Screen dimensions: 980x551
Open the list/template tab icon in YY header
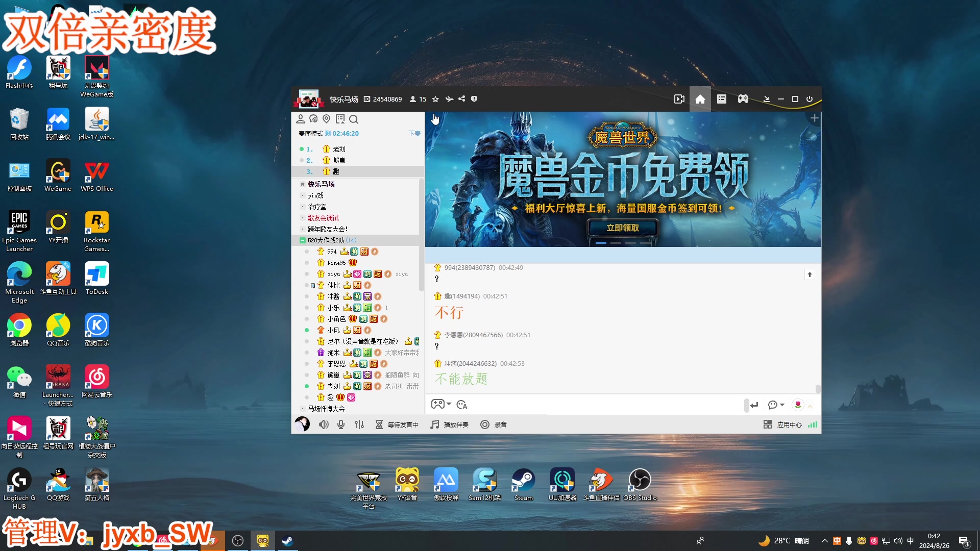(x=721, y=99)
